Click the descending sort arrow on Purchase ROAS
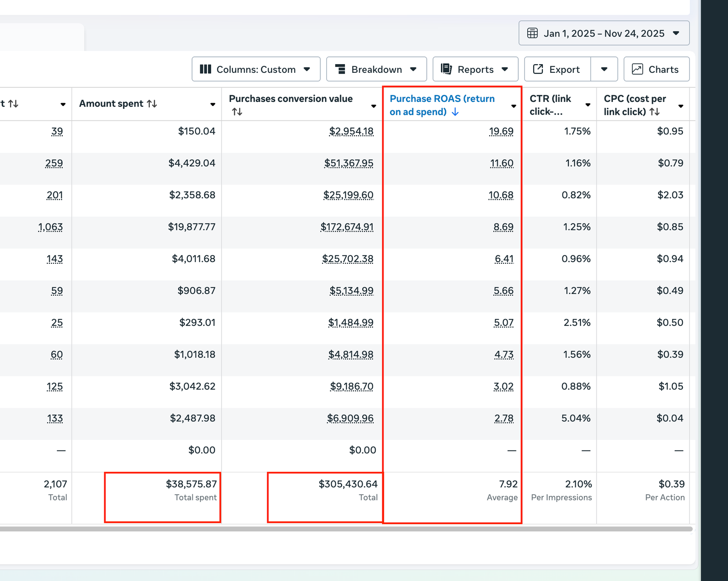Viewport: 728px width, 581px height. (x=455, y=112)
